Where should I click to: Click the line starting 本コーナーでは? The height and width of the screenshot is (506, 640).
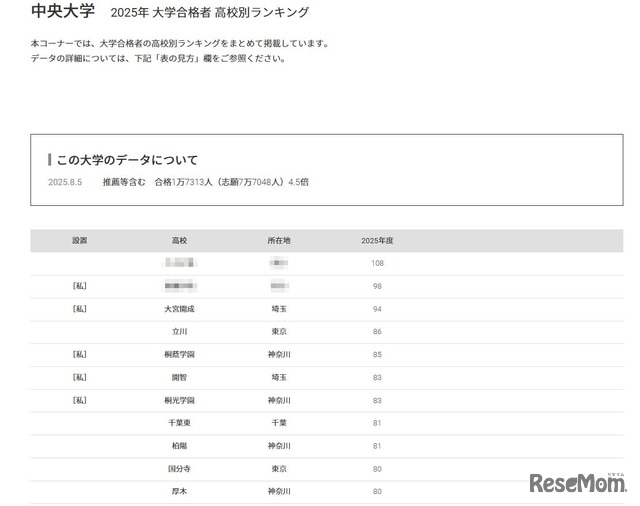tap(180, 43)
